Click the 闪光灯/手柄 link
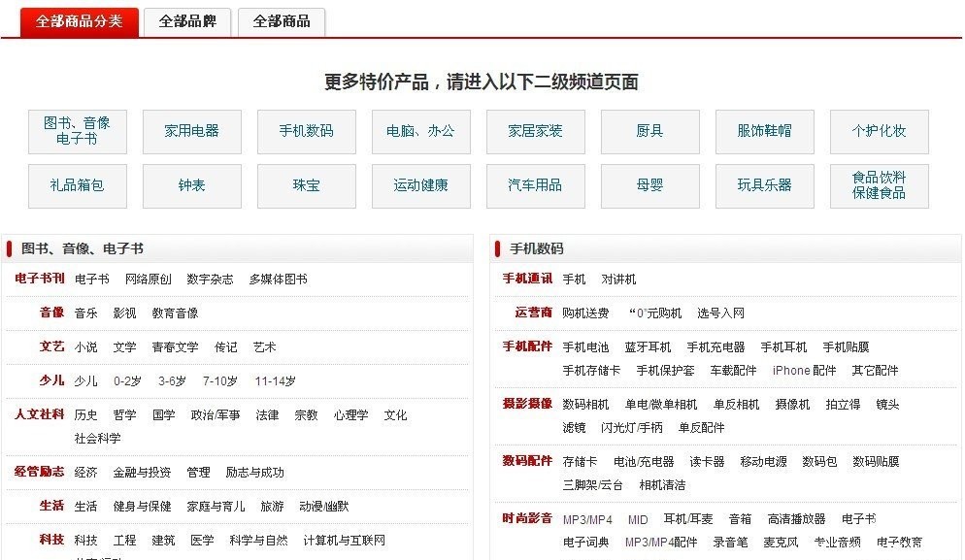The image size is (965, 560). [x=631, y=428]
